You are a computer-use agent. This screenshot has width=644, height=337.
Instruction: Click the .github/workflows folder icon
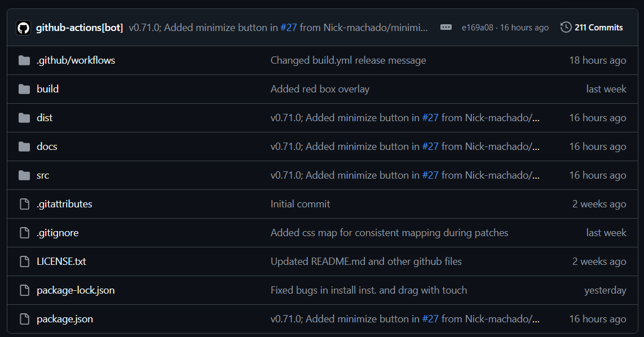coord(24,61)
